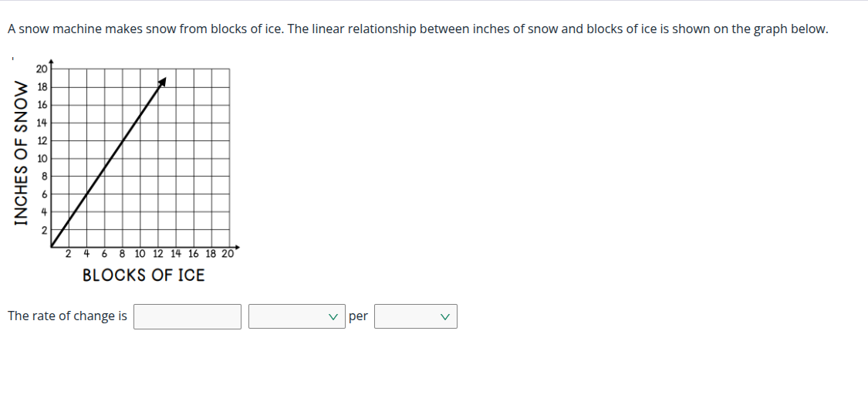The height and width of the screenshot is (412, 868).
Task: Click the point on the line at 8 blocks, 12 inches
Action: (123, 140)
